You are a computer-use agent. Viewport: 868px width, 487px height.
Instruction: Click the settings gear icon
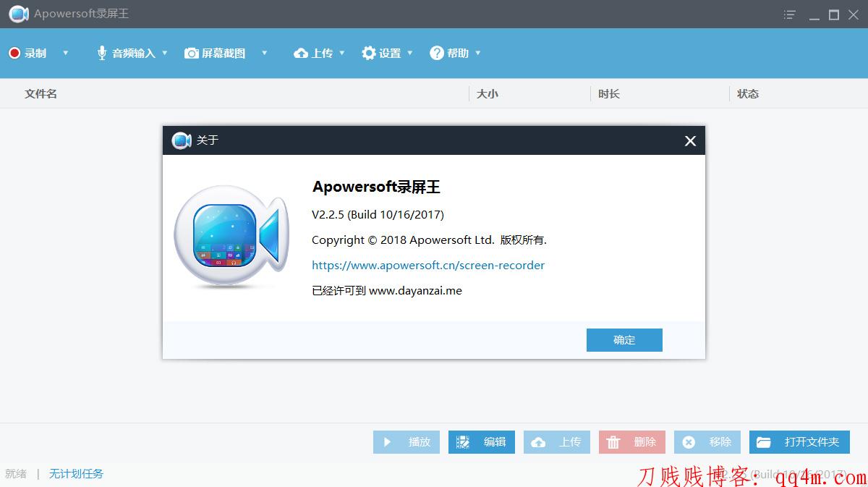coord(369,53)
